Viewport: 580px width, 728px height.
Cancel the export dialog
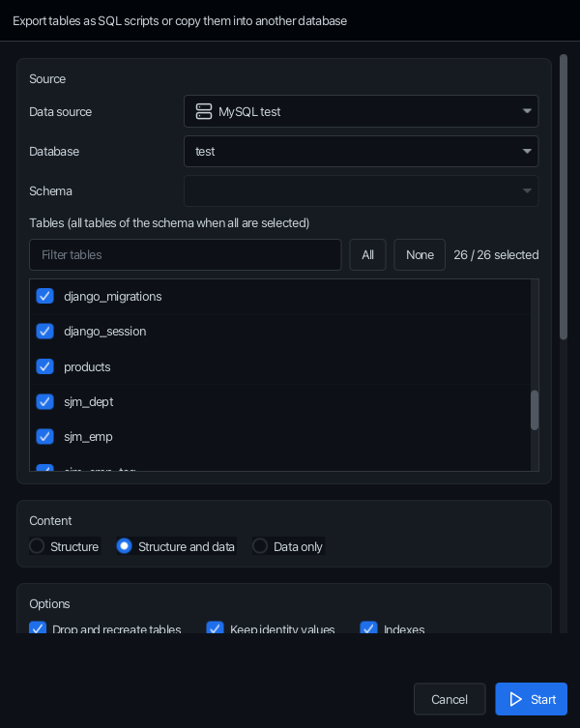(449, 699)
